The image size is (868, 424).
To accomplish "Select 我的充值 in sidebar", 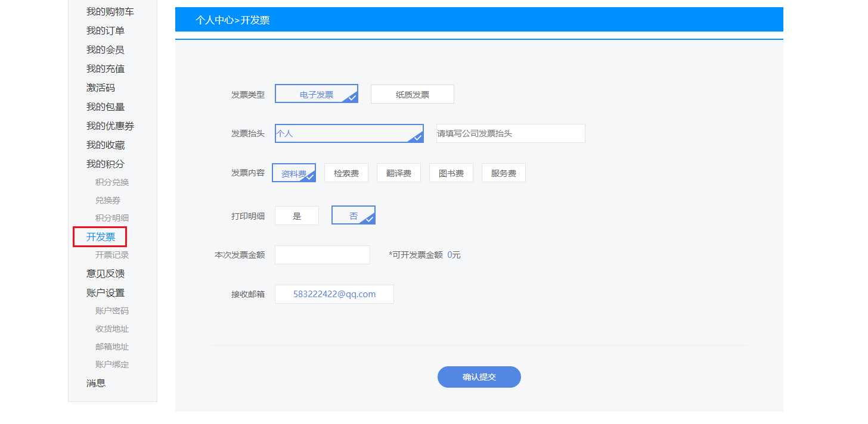I will pyautogui.click(x=106, y=69).
